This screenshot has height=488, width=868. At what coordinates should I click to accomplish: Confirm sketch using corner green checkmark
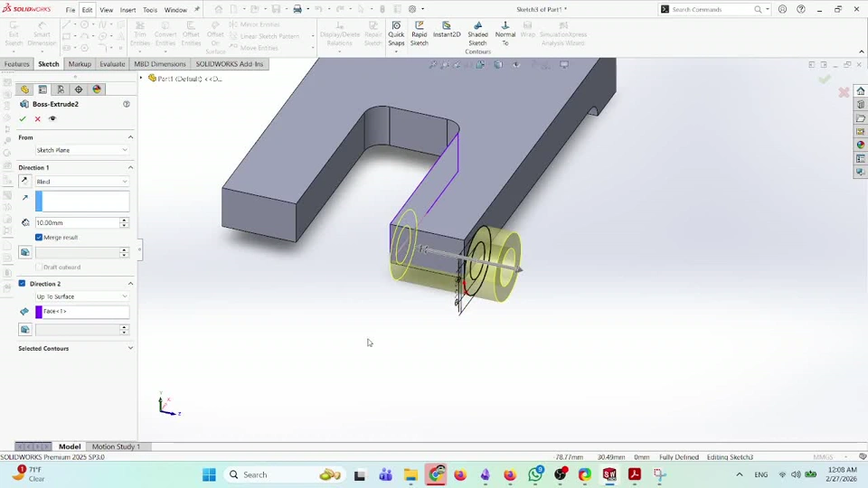(x=825, y=80)
